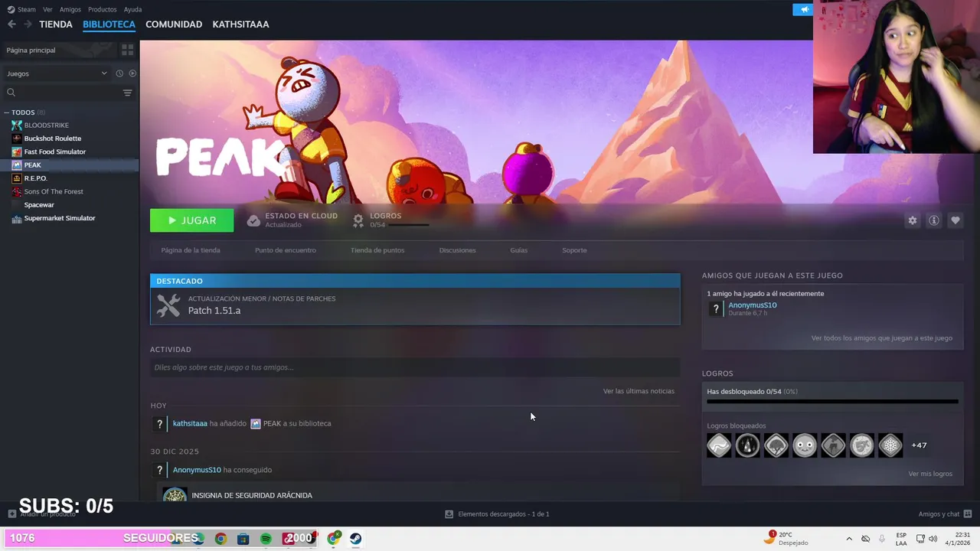Toggle the library grid view icon
The height and width of the screenshot is (551, 980).
point(127,50)
